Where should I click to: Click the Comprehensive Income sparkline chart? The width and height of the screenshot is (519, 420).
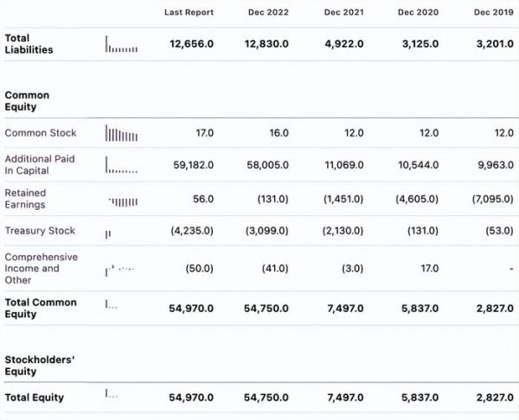119,270
